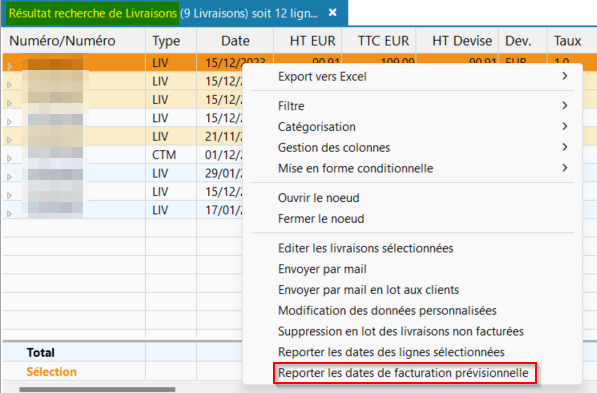Select the date cell starting 17/01
Image resolution: width=597 pixels, height=393 pixels.
coord(220,210)
